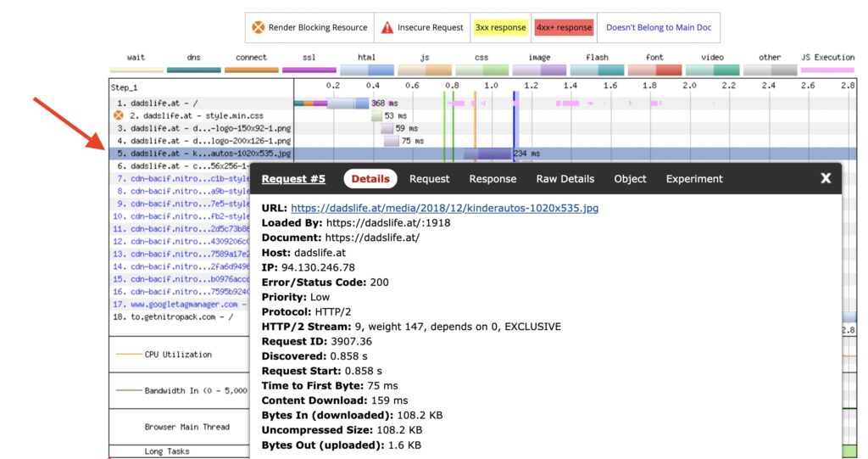Click the 234 ms waterfall bar for request 5
This screenshot has width=868, height=459.
point(487,154)
